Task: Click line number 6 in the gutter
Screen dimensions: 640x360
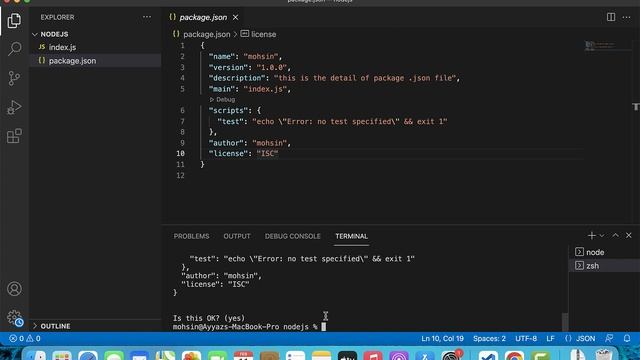Action: tap(182, 110)
